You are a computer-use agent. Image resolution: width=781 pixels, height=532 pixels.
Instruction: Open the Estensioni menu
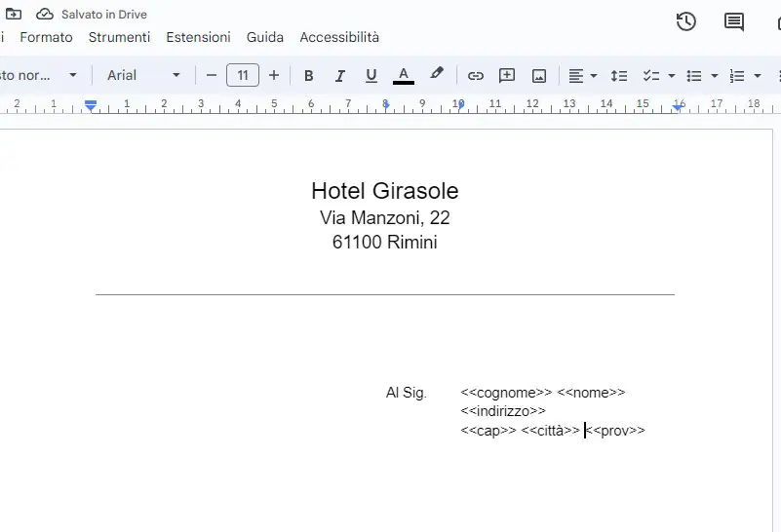pos(198,37)
